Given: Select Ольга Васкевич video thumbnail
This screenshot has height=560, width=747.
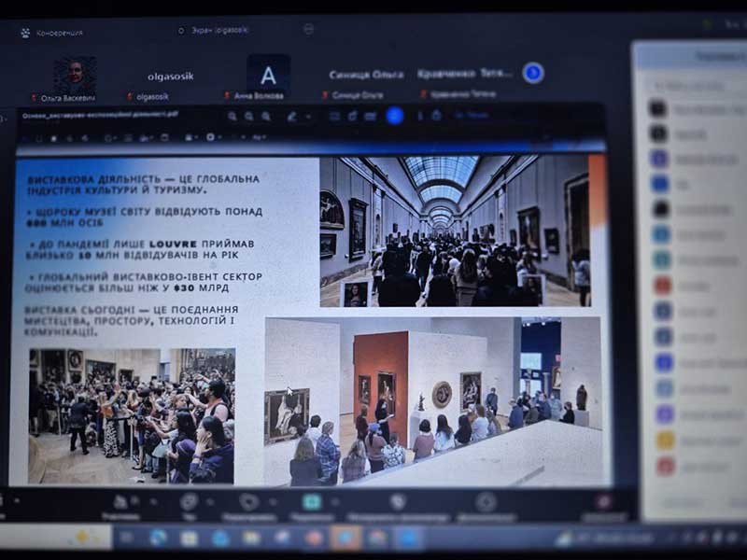Looking at the screenshot, I should pos(75,75).
